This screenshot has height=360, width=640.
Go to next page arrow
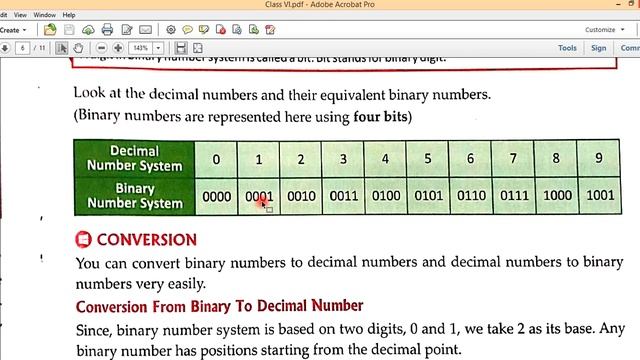[5, 48]
